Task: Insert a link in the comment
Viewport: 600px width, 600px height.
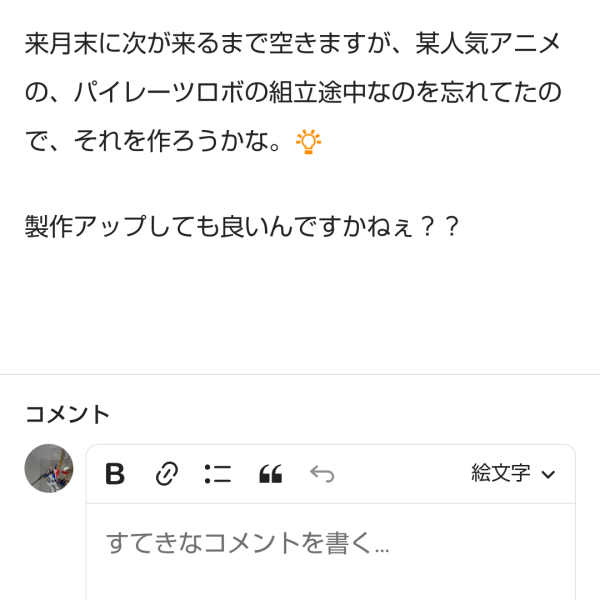Action: point(166,474)
